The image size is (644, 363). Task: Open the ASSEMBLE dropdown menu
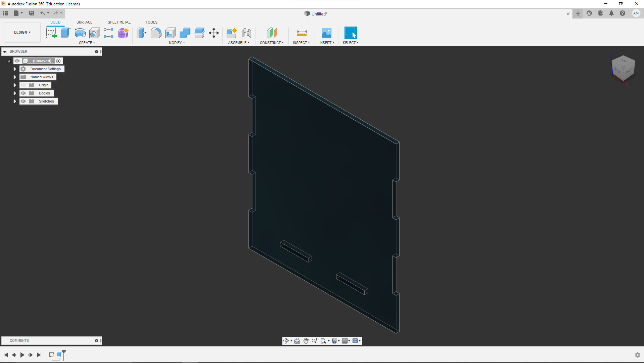click(239, 43)
